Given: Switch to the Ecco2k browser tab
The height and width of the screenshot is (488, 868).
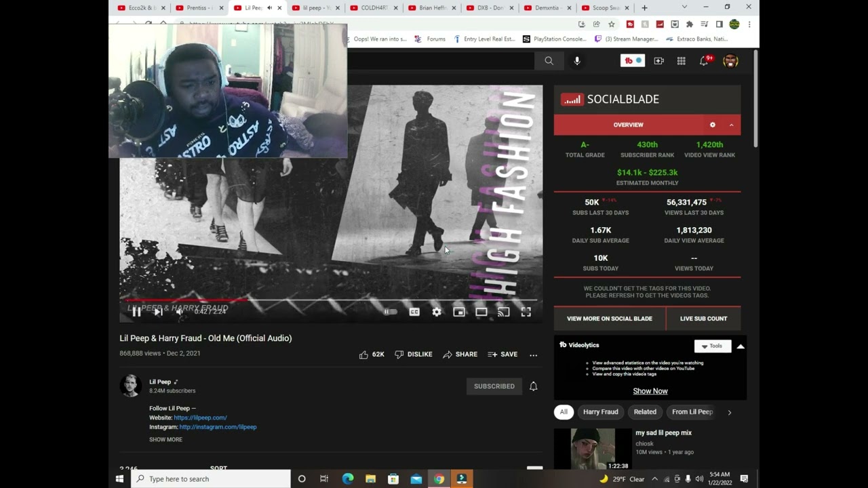Looking at the screenshot, I should point(141,8).
